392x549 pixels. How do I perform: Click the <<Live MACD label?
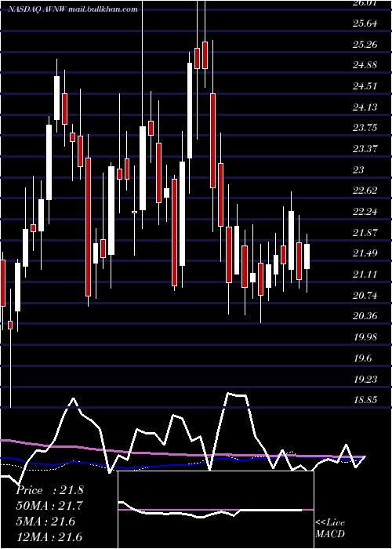click(330, 529)
